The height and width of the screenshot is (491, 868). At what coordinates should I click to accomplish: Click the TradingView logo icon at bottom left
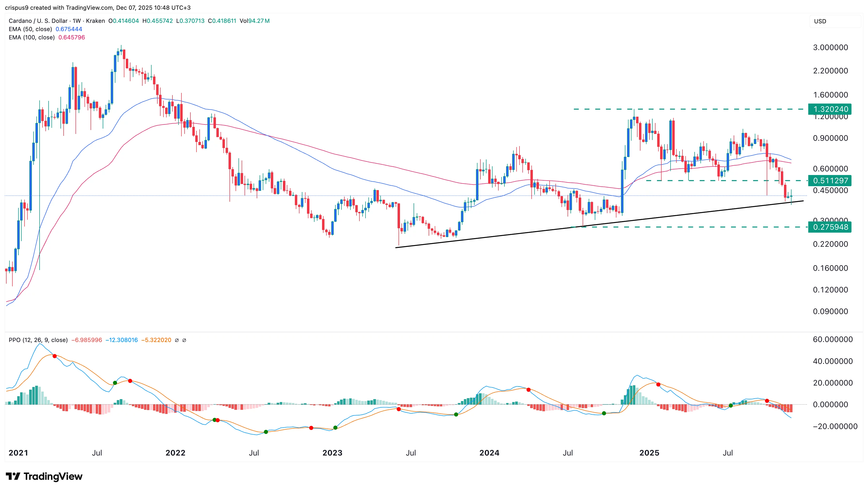[x=13, y=476]
